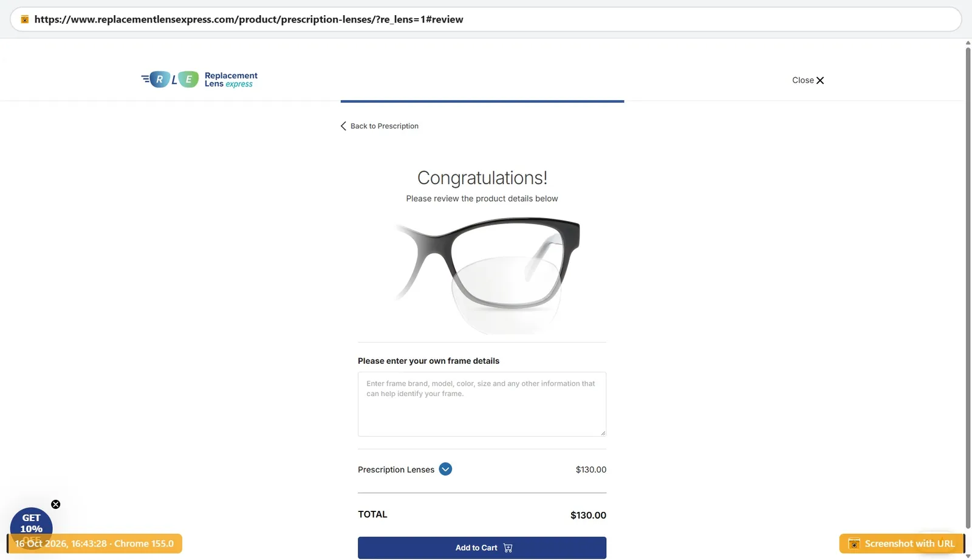Screen dimensions: 972x560
Task: Focus the frame details text area
Action: (482, 404)
